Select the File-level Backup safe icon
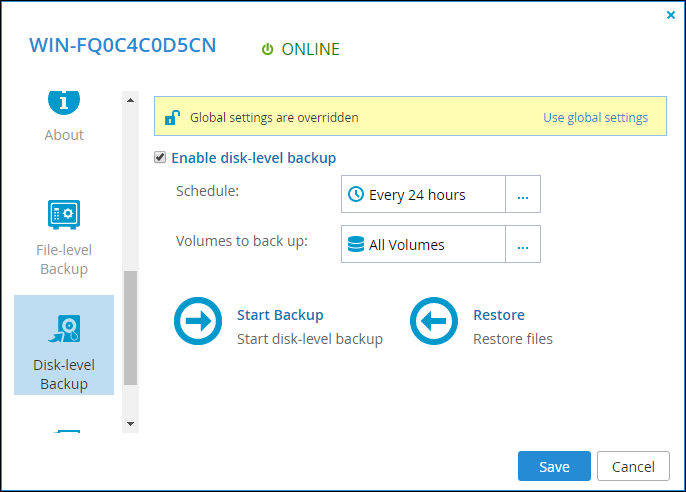The image size is (686, 492). (x=64, y=214)
